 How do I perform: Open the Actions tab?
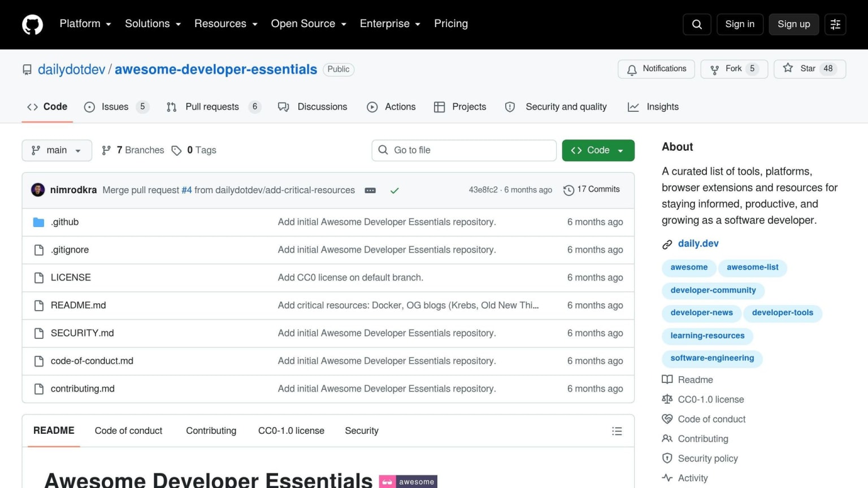(391, 107)
